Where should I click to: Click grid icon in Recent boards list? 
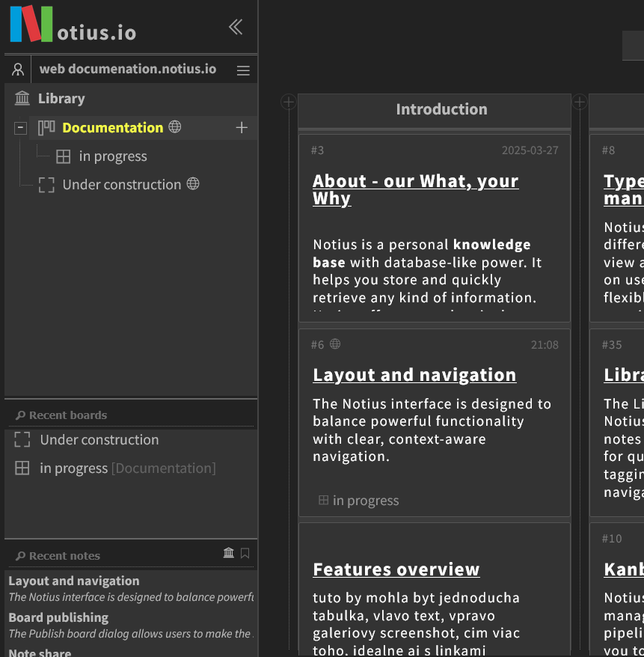tap(22, 468)
